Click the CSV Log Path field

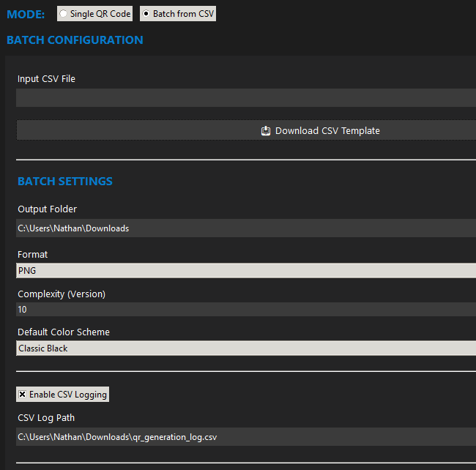pos(246,437)
